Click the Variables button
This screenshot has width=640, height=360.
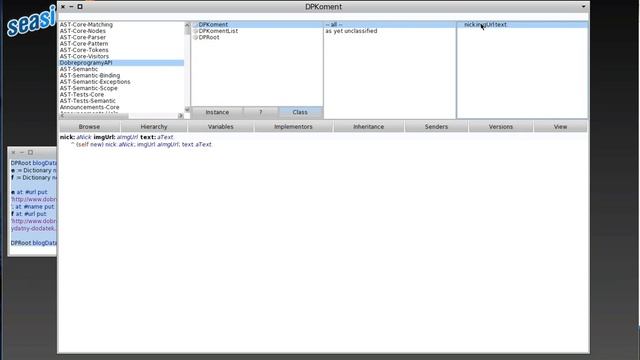(x=221, y=127)
